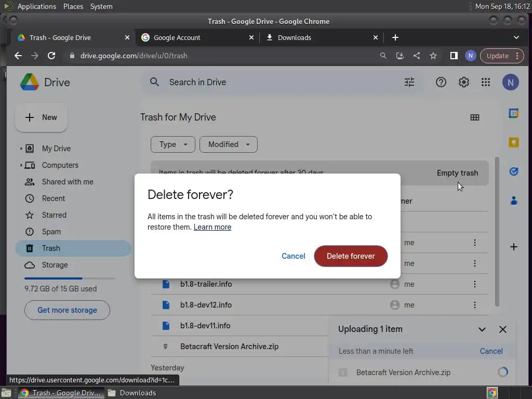Close the Trash - Google Drive tab
532x399 pixels.
point(127,37)
